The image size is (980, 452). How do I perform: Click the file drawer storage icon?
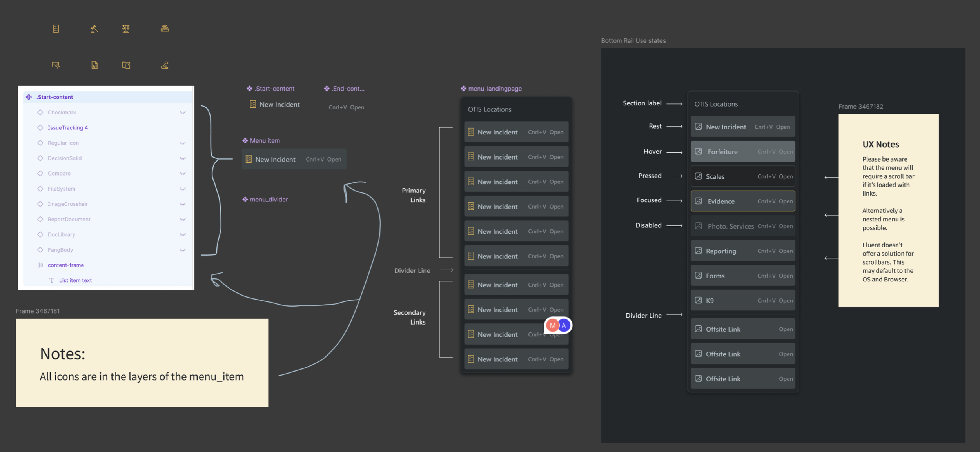pos(165,29)
